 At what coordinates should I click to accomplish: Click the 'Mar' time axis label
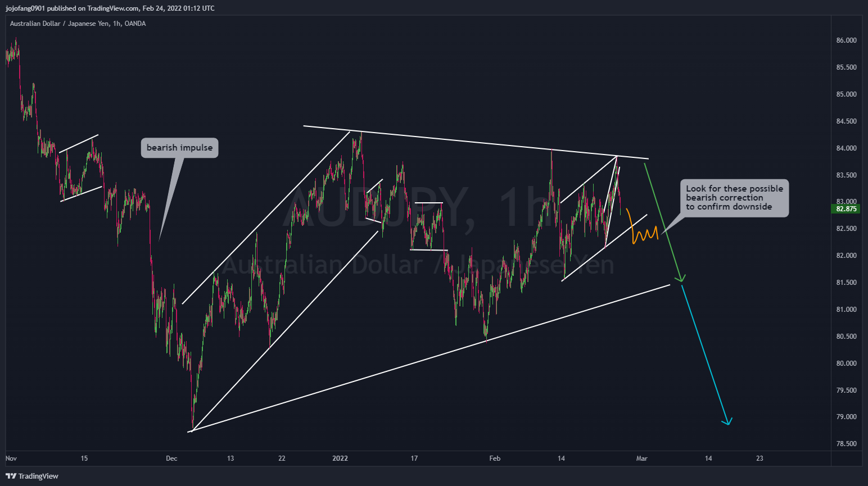641,458
